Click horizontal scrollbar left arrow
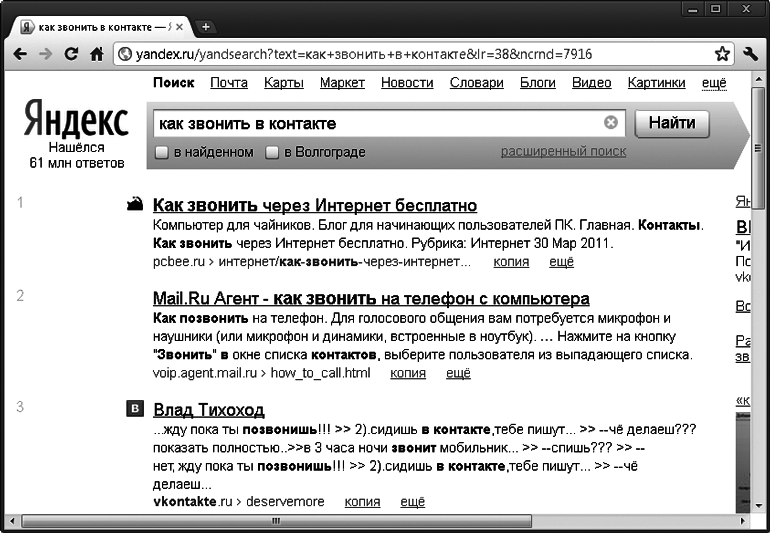This screenshot has width=770, height=533. (x=12, y=521)
